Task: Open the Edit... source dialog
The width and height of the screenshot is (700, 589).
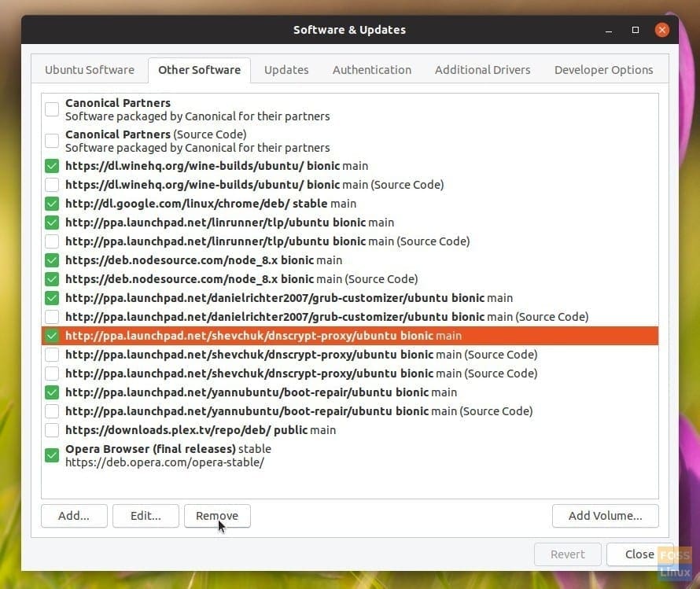Action: (146, 516)
